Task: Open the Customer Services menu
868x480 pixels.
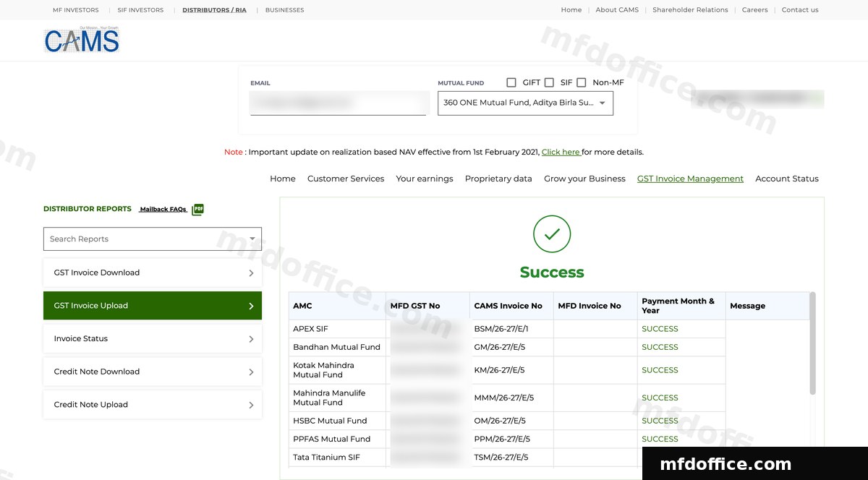Action: [x=346, y=179]
